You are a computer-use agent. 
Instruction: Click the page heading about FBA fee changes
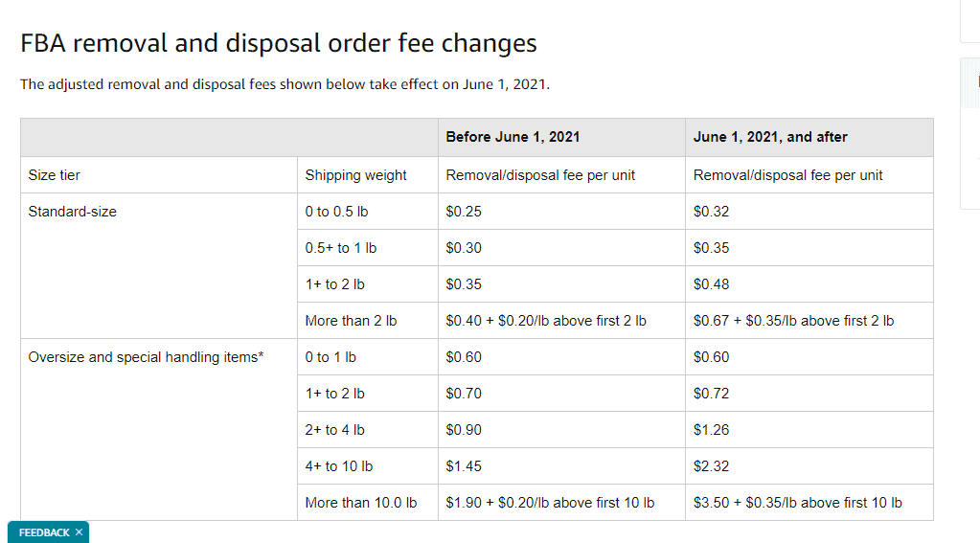point(278,43)
